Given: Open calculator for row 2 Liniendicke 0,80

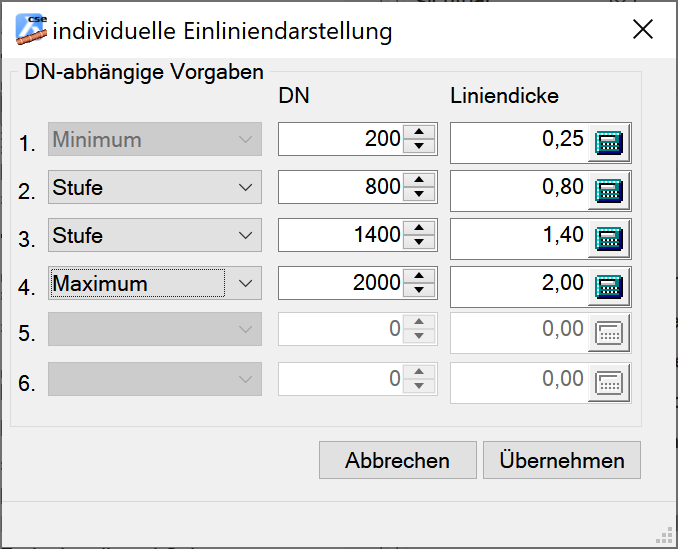Looking at the screenshot, I should coord(609,191).
